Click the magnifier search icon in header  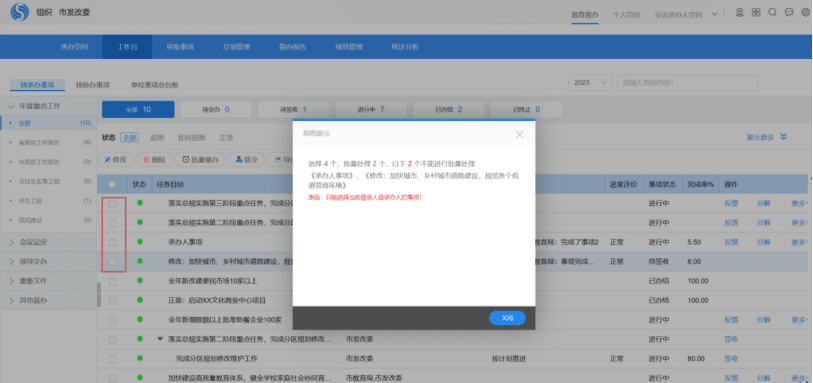click(x=772, y=12)
